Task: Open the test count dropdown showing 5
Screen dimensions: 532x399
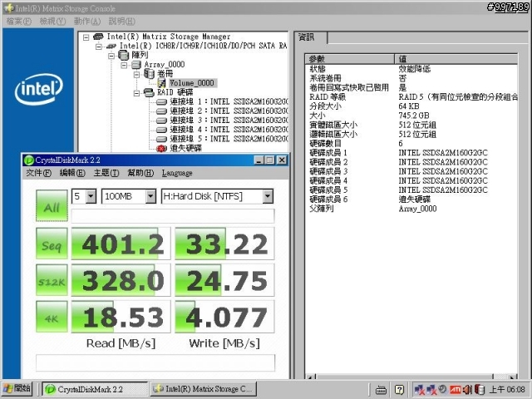Action: click(x=91, y=196)
